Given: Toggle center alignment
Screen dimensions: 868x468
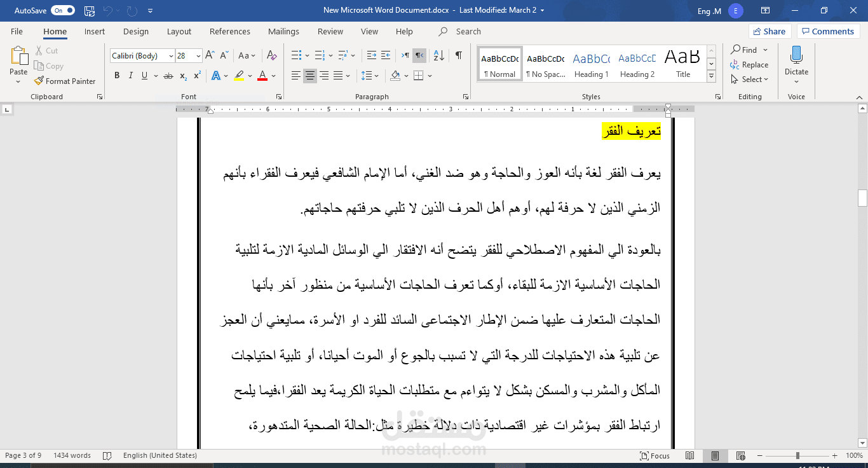Looking at the screenshot, I should [x=310, y=76].
